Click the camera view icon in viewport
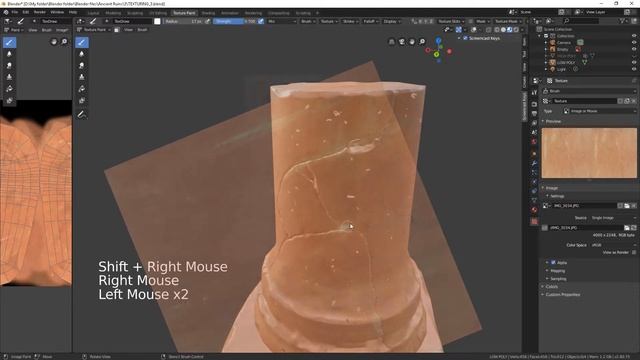 tap(402, 42)
